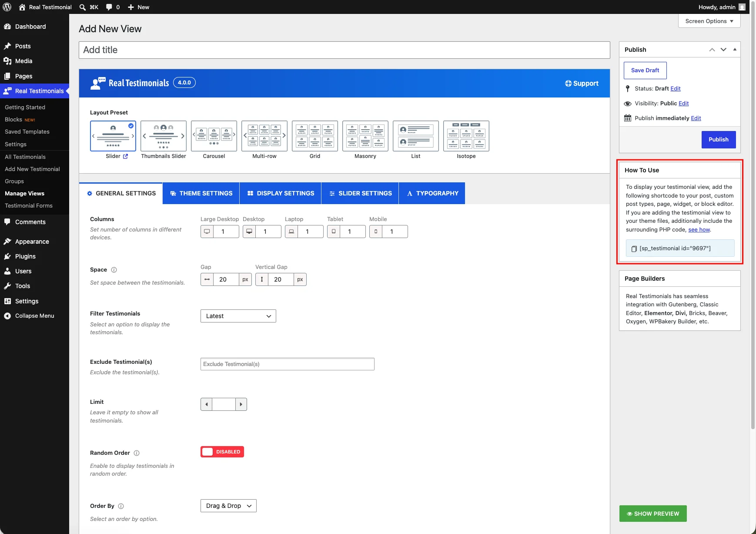The height and width of the screenshot is (534, 756).
Task: Switch to the Theme Settings tab
Action: (x=201, y=193)
